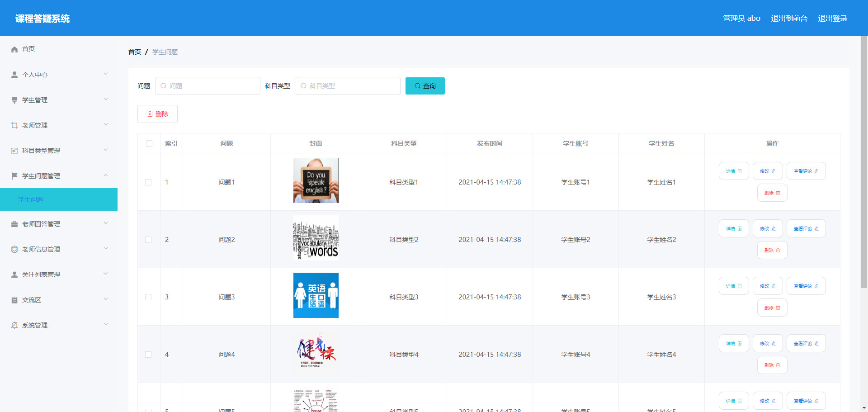Image resolution: width=868 pixels, height=412 pixels.
Task: Click the clipboard icon beside 交流区
Action: pos(14,300)
